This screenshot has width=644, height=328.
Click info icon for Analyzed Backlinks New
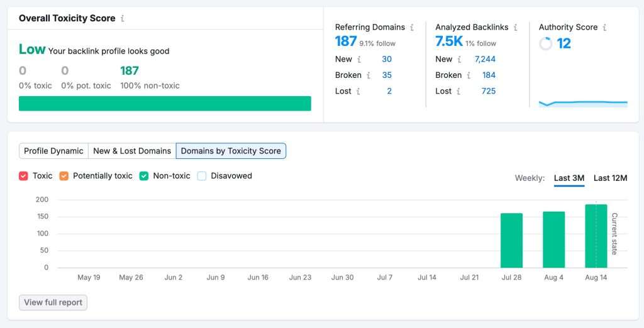pyautogui.click(x=459, y=60)
